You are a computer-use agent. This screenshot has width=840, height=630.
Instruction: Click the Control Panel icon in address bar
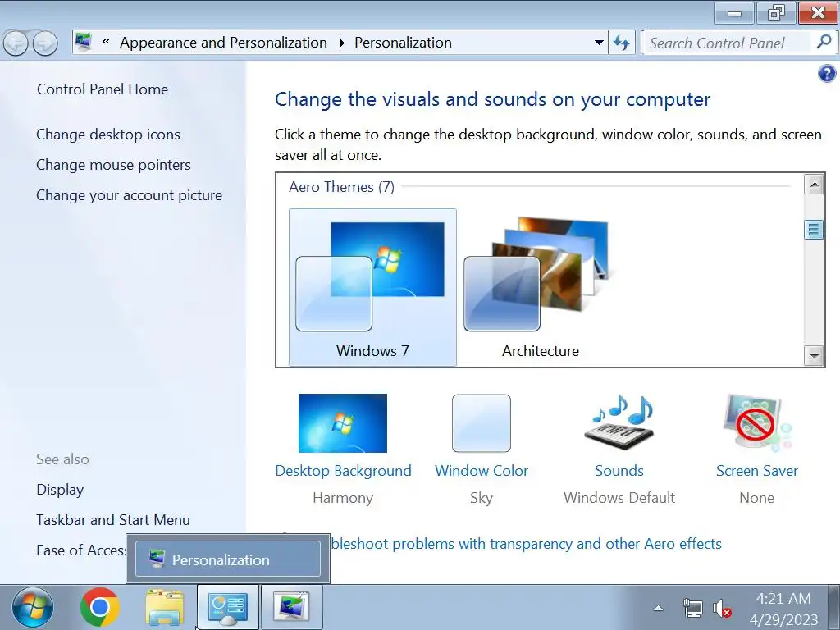[84, 42]
